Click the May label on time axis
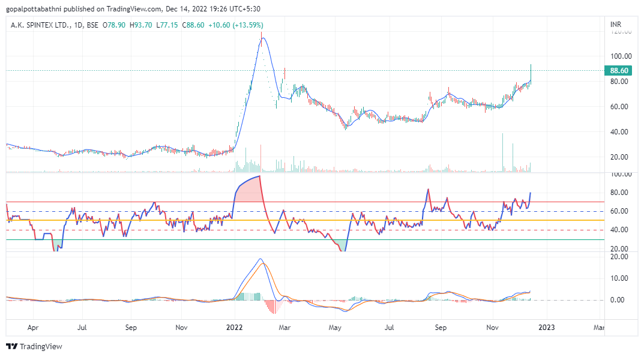 point(335,328)
